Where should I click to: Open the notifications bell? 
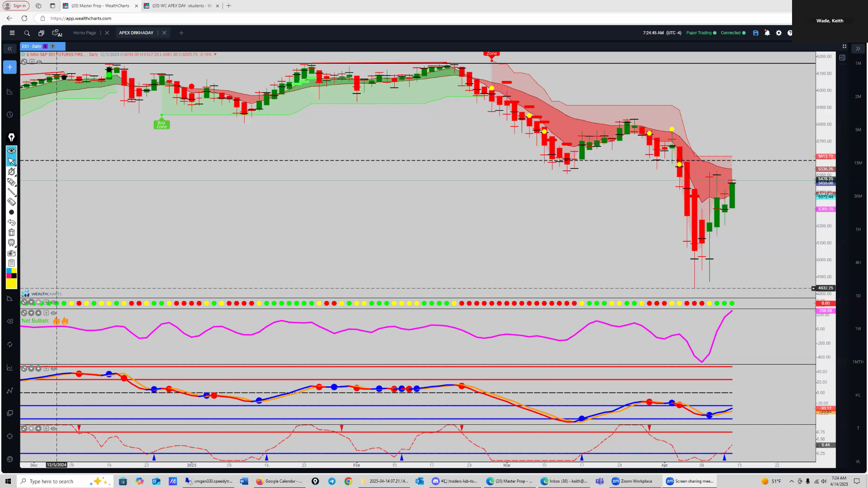[x=767, y=33]
